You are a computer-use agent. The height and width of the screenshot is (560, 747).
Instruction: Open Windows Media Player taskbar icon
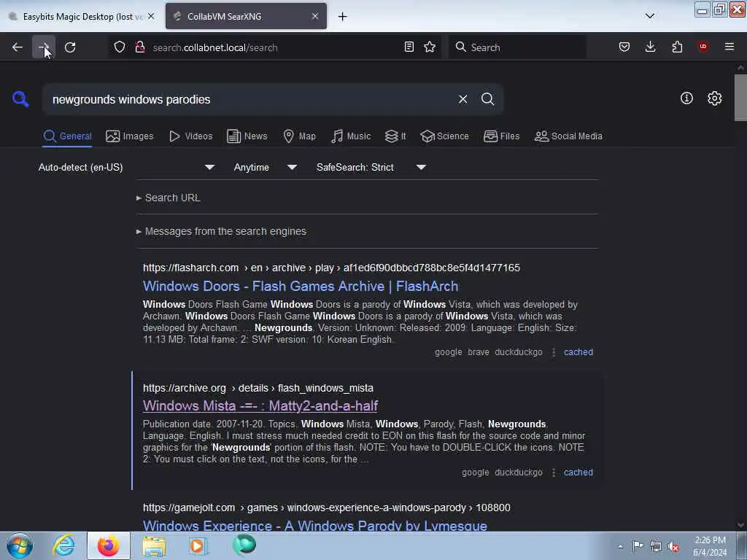[x=197, y=545]
